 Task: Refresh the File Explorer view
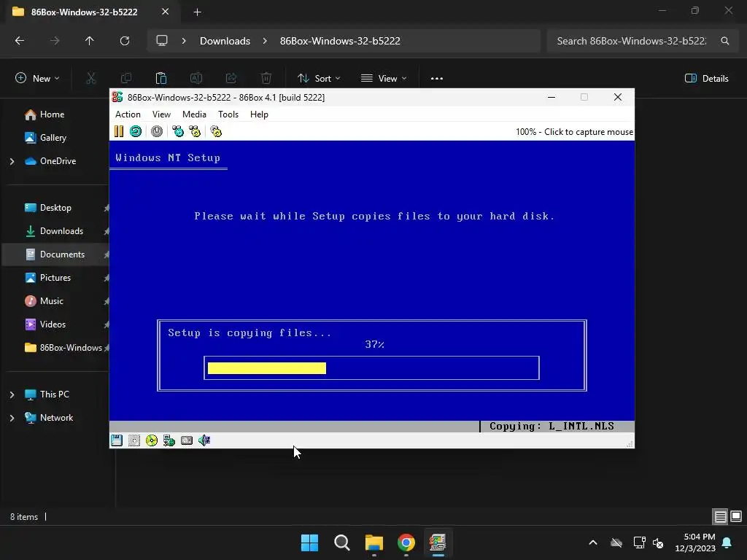click(x=125, y=41)
